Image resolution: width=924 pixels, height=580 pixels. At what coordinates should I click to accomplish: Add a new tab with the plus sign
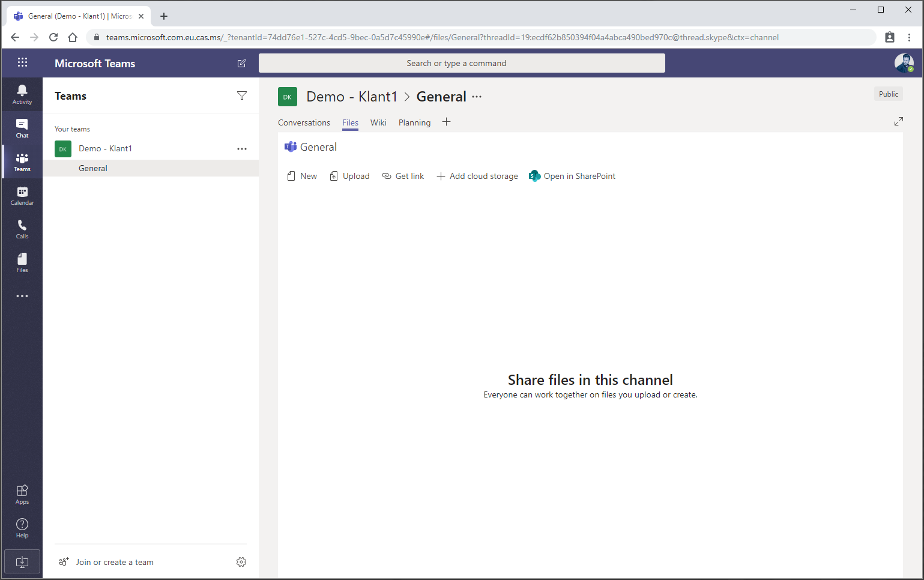click(446, 122)
